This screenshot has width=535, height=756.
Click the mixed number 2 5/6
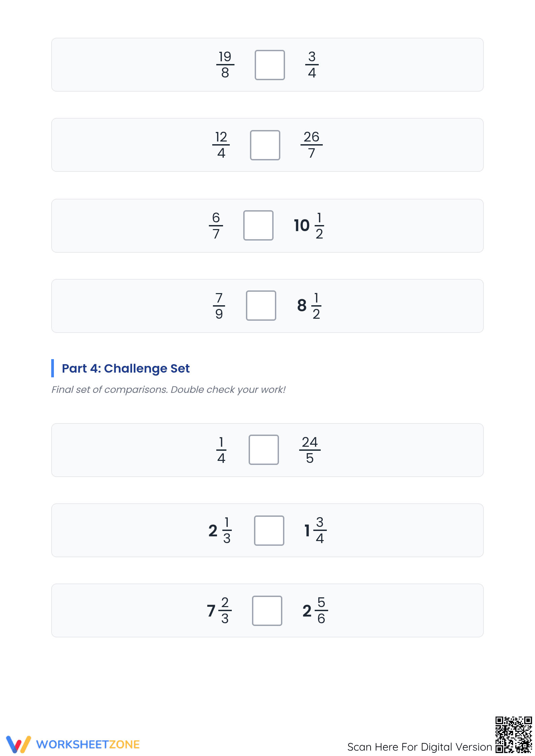click(x=315, y=610)
